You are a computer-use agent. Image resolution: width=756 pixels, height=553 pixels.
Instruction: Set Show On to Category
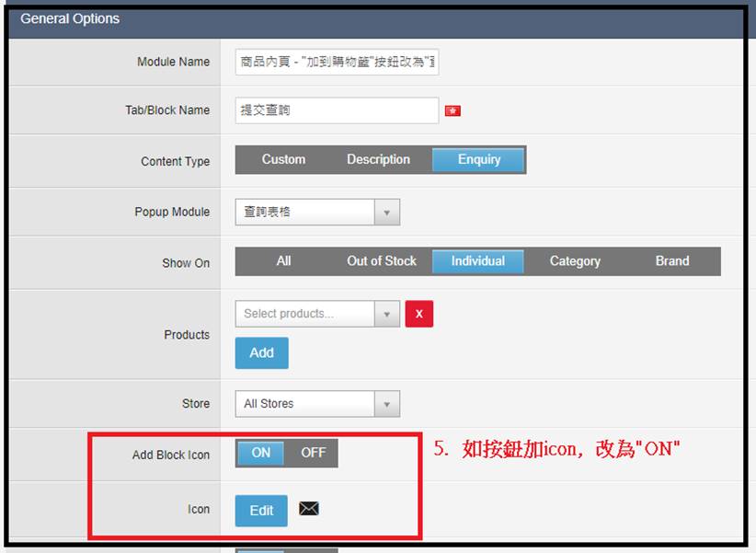pos(575,261)
